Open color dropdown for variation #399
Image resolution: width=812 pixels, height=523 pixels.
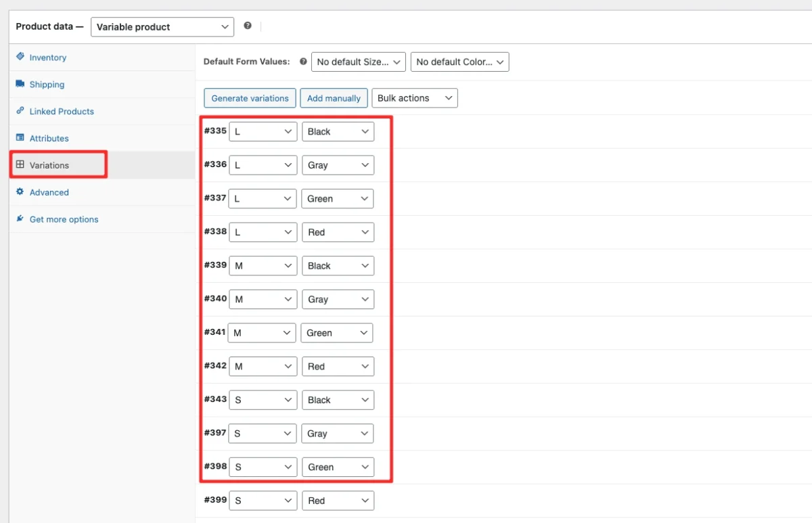click(338, 501)
